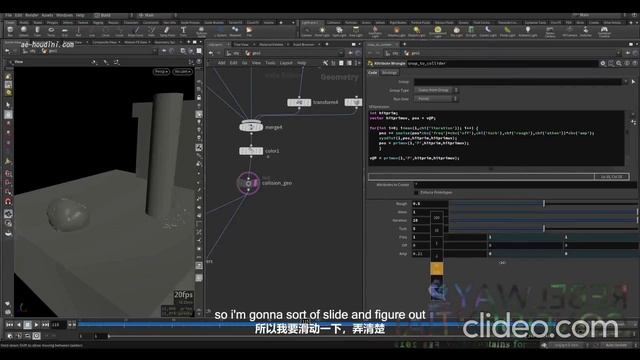
Task: Add a new parameter pane tab
Action: [x=404, y=44]
